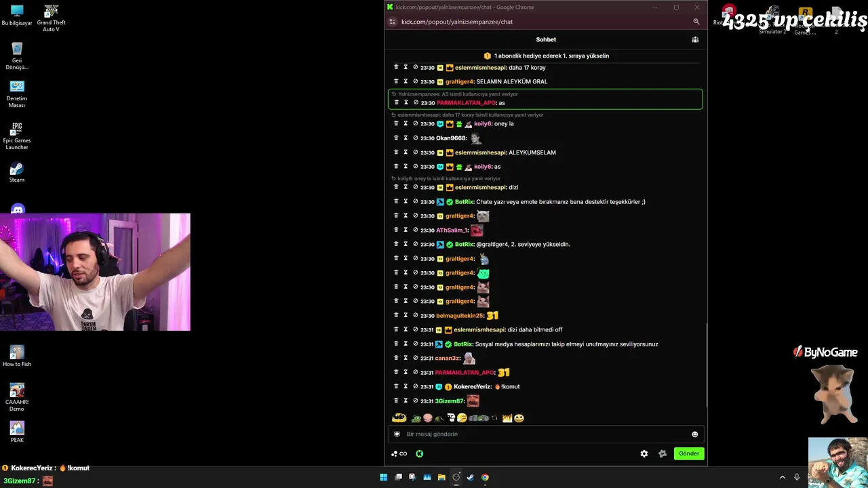
Task: Click the chat scrollbar on the right edge
Action: (x=705, y=365)
